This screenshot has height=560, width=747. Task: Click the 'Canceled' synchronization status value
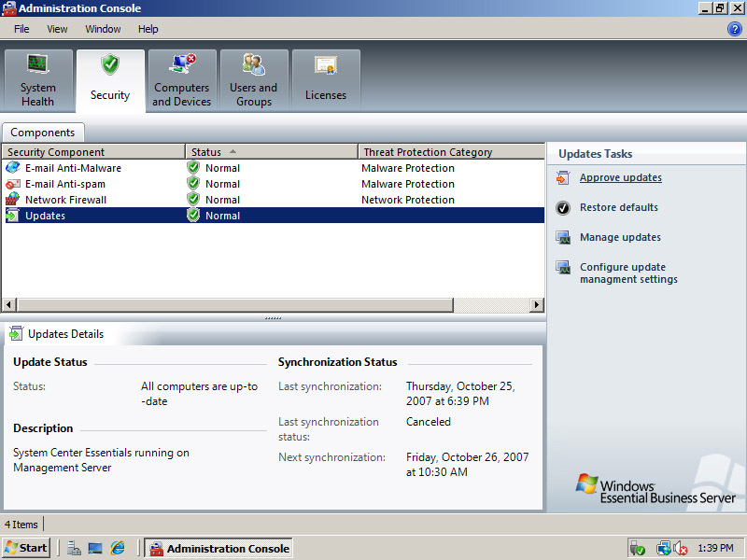click(x=429, y=422)
